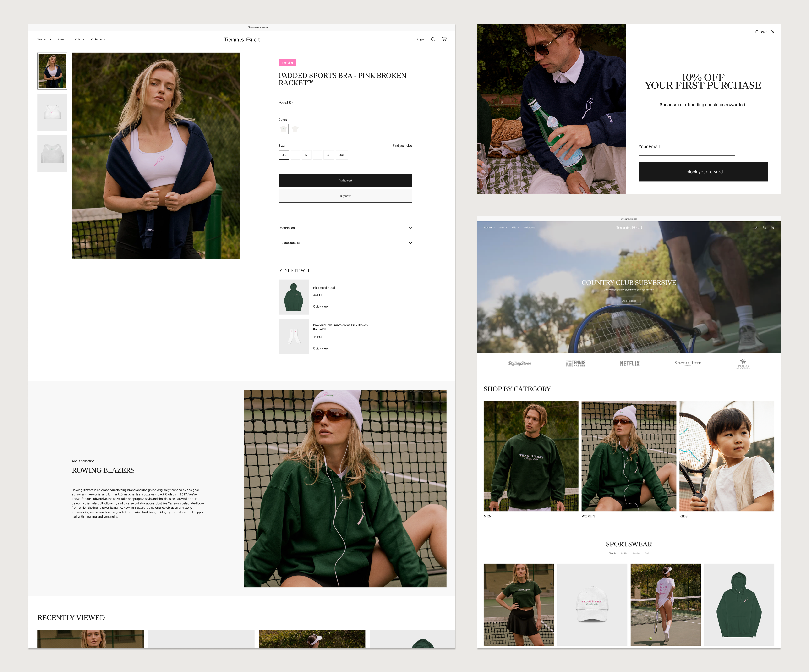
Task: Click Quick view for Embroidered Pink Broken Racket
Action: click(321, 348)
